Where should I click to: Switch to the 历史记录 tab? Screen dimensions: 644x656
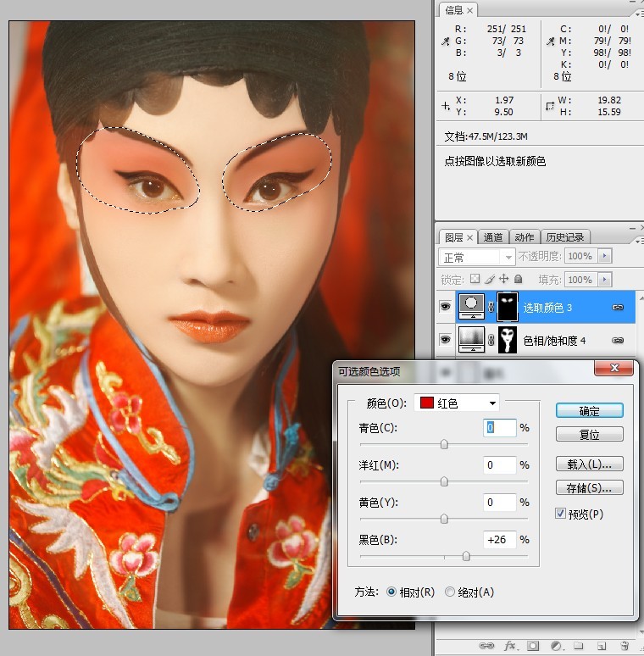tap(565, 237)
